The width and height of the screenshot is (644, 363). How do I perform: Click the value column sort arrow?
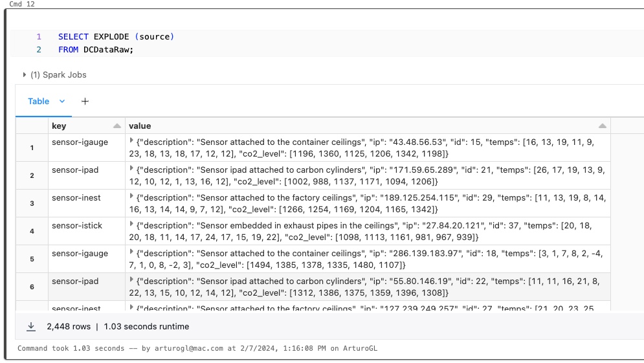coord(603,126)
